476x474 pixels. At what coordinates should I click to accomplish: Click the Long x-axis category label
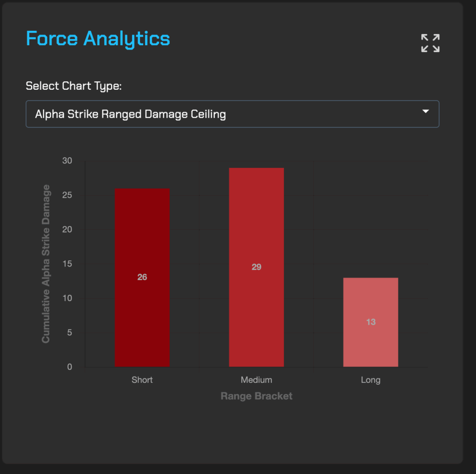click(370, 380)
